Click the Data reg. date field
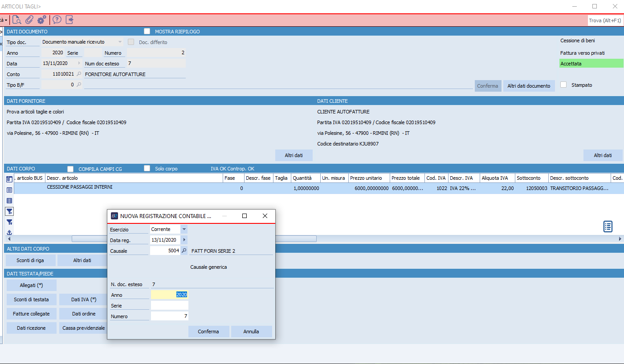The height and width of the screenshot is (364, 624). (165, 240)
